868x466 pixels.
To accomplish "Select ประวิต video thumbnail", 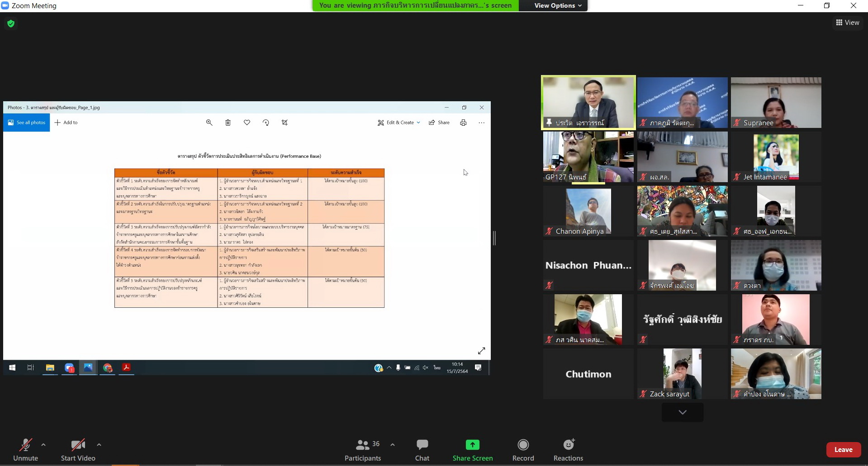I will [x=588, y=103].
